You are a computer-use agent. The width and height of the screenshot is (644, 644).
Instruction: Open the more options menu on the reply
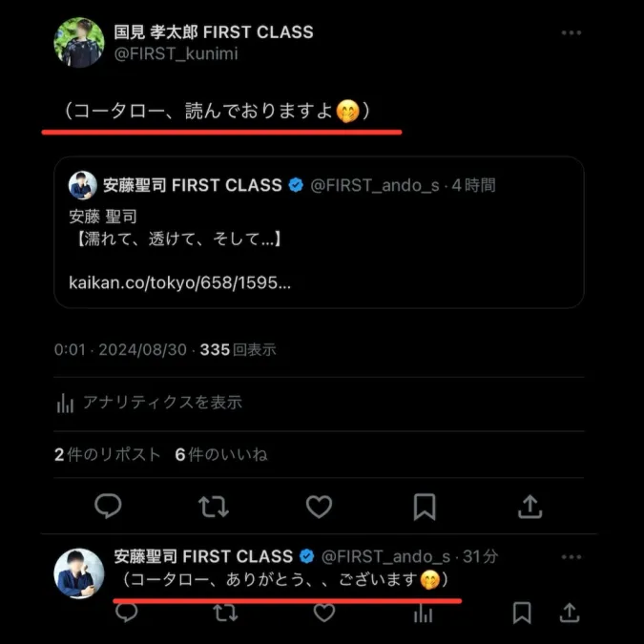pyautogui.click(x=571, y=557)
